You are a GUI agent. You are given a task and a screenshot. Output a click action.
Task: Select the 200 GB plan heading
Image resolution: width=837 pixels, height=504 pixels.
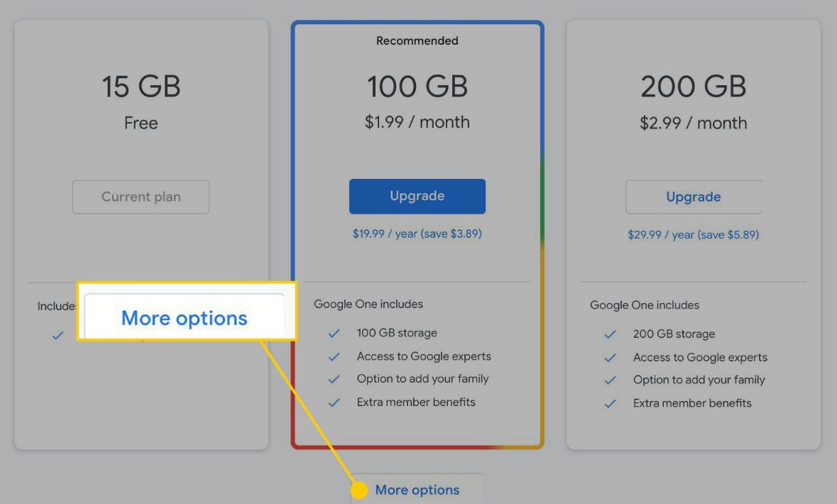[x=693, y=87]
